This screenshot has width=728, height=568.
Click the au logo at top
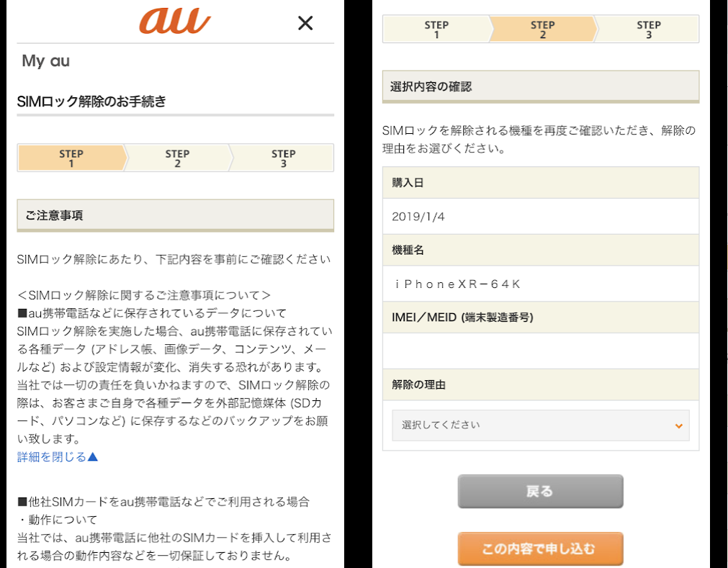tap(175, 22)
